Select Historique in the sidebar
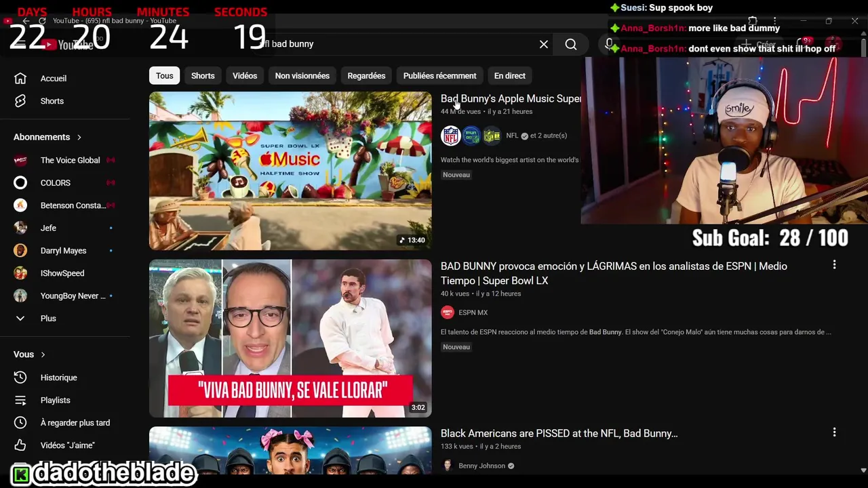The image size is (868, 488). [59, 378]
